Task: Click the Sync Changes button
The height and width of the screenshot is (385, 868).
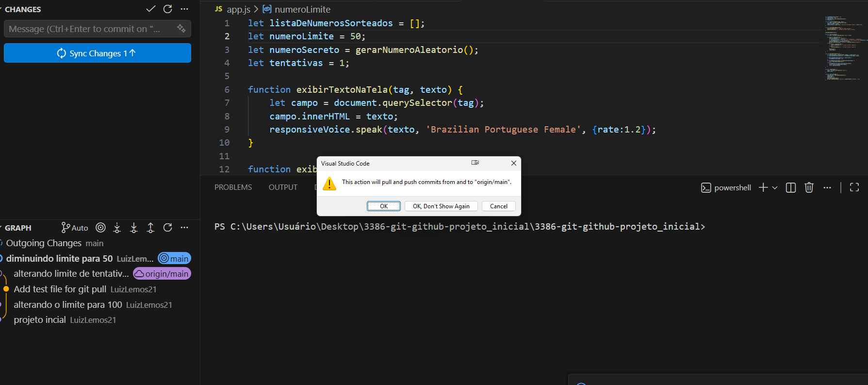Action: pos(97,53)
